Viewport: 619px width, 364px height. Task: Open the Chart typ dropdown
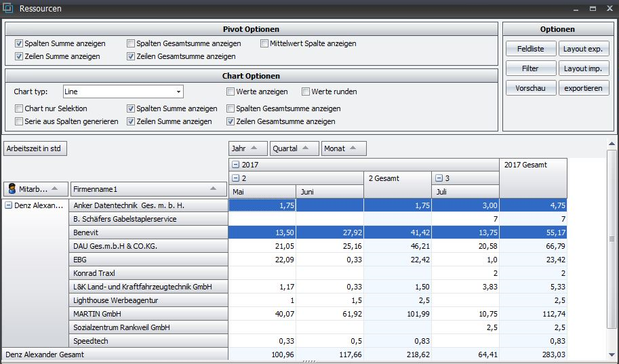pos(178,92)
